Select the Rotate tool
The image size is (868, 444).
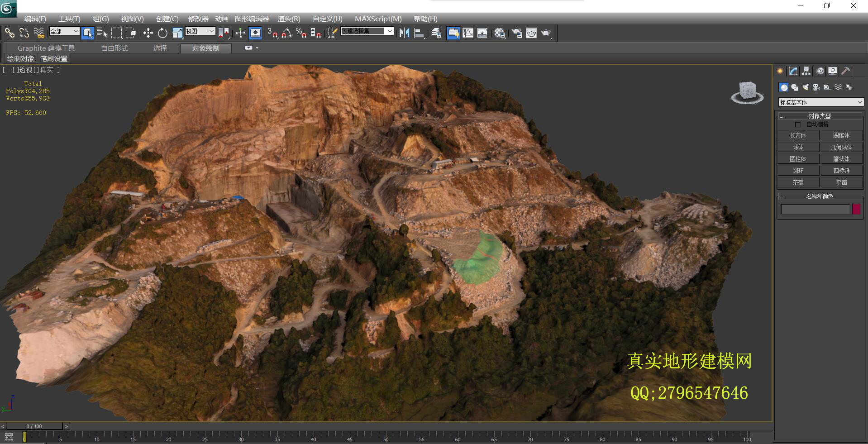[162, 33]
